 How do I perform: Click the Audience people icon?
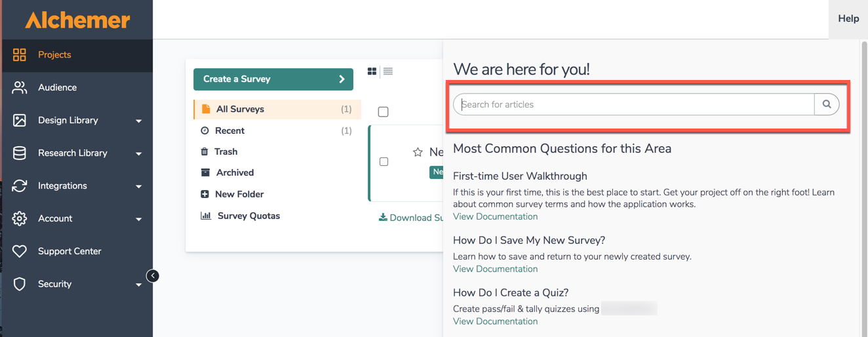(20, 88)
